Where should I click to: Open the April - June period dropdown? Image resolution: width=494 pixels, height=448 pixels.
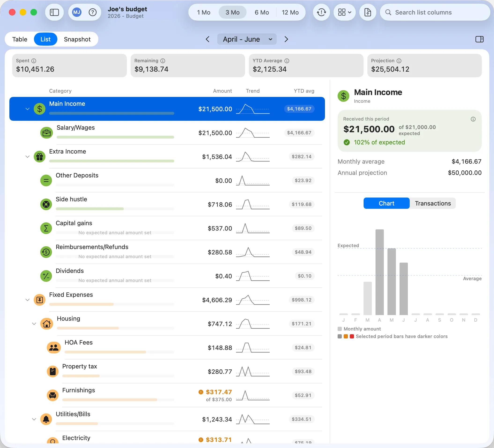247,39
